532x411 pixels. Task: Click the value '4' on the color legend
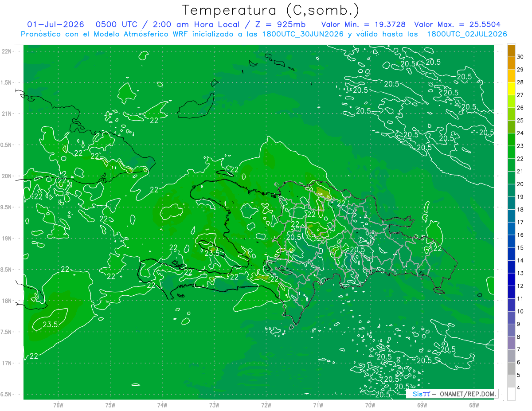519,388
